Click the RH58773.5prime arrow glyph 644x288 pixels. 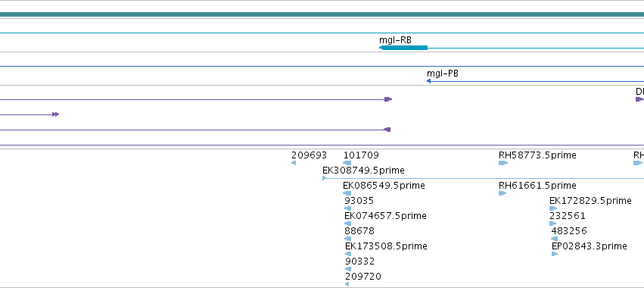coord(503,163)
